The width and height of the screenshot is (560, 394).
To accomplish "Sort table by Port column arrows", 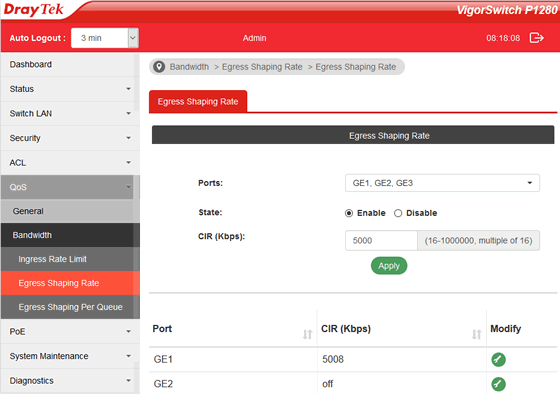I will pos(308,334).
